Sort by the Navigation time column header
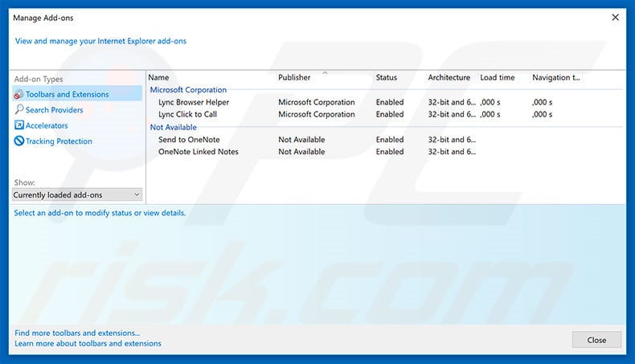Viewport: 635px width, 364px height. coord(556,77)
